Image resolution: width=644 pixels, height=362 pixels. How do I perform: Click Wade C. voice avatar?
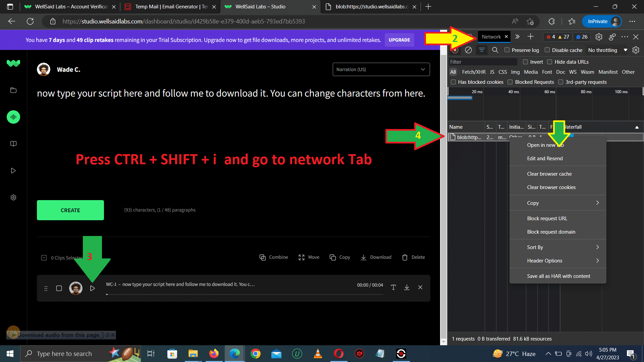click(44, 69)
